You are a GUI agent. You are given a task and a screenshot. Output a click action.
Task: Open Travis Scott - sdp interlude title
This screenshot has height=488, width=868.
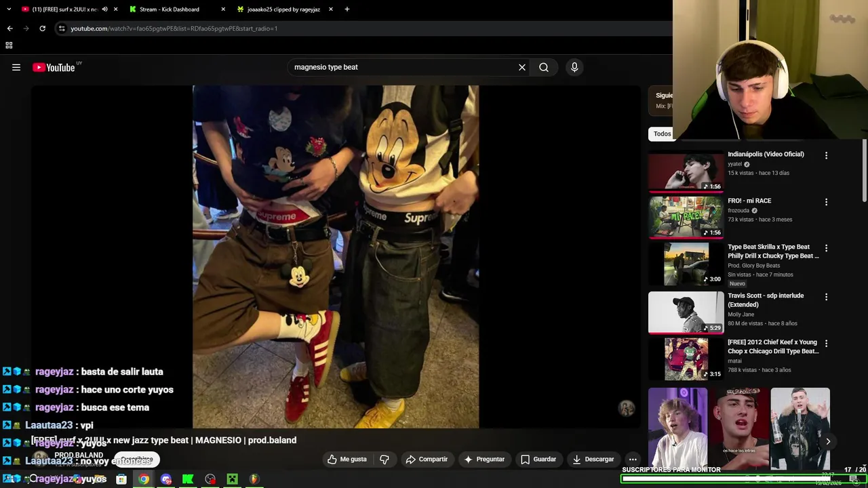(766, 300)
